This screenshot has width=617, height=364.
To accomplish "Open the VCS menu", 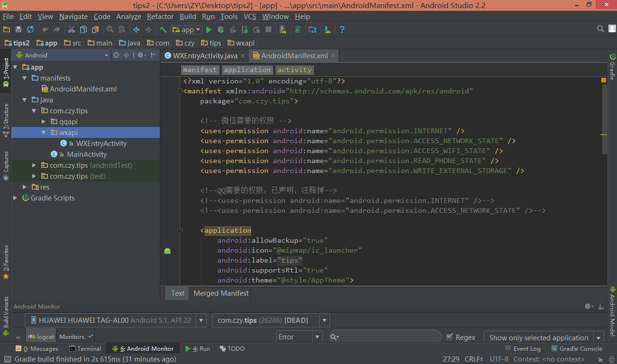I will (250, 17).
